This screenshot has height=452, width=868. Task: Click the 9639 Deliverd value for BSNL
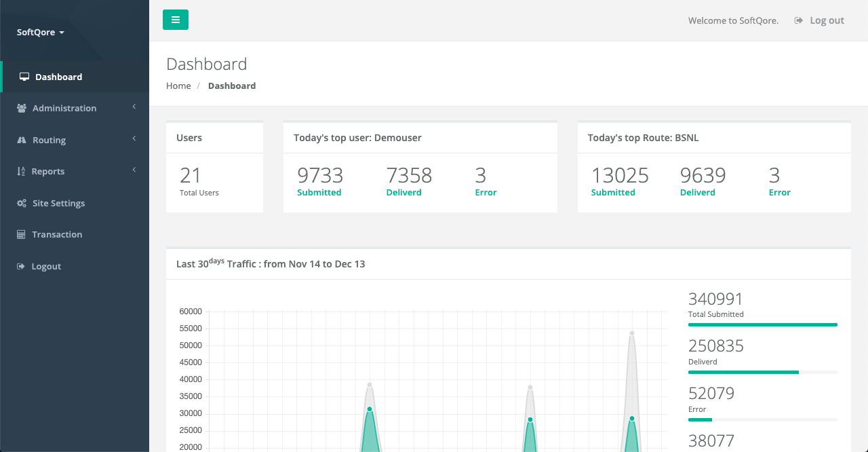pos(703,176)
